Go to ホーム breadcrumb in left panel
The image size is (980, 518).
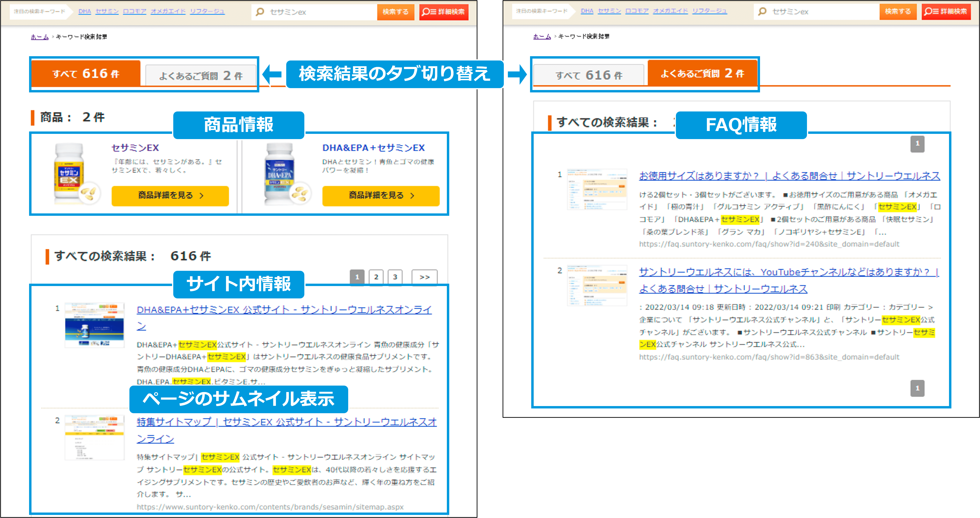tap(40, 37)
